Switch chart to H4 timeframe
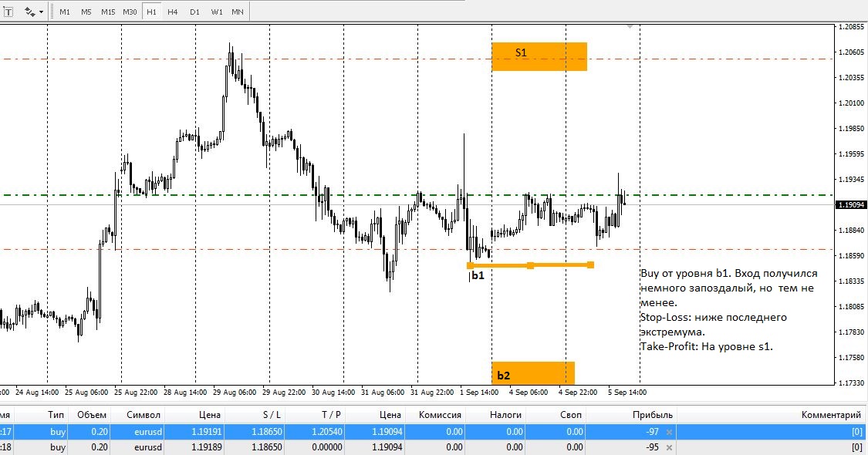The image size is (868, 455). point(173,12)
